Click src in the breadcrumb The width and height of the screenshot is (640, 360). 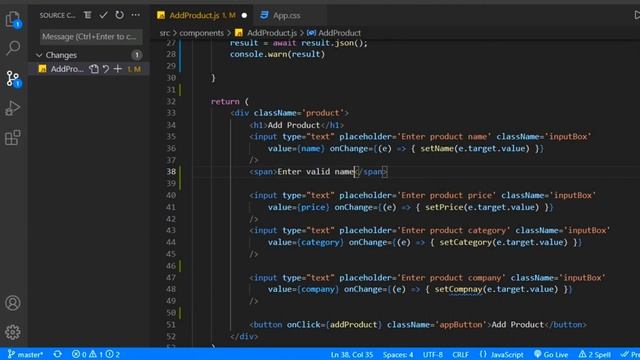click(164, 33)
